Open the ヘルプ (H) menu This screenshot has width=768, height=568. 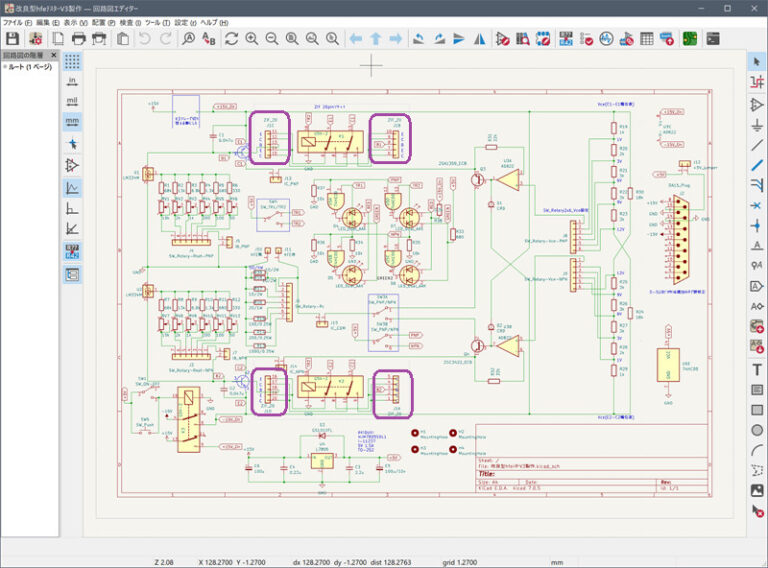[x=213, y=22]
